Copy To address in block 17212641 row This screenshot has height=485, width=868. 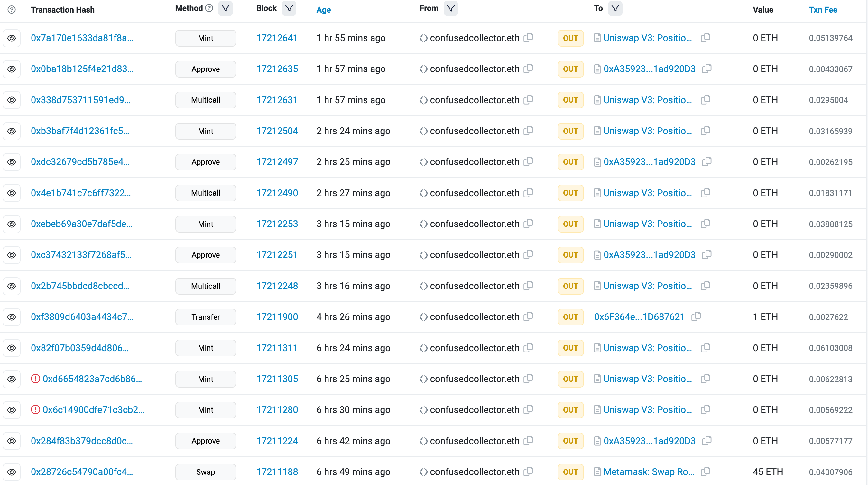(x=705, y=38)
